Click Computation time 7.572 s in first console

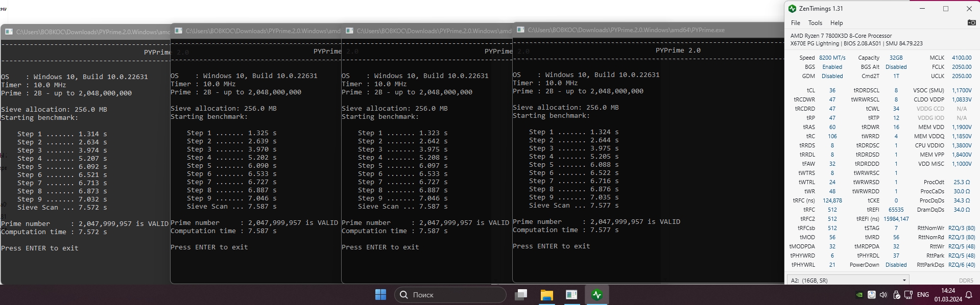point(54,232)
